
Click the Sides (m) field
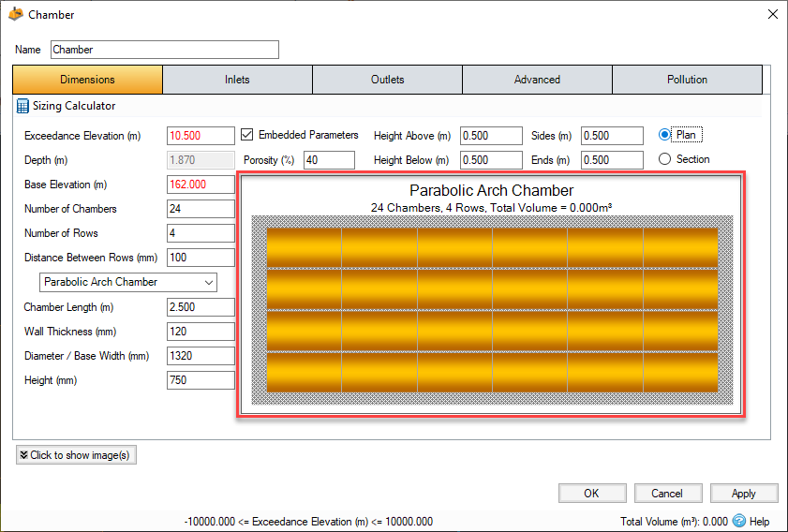click(612, 136)
